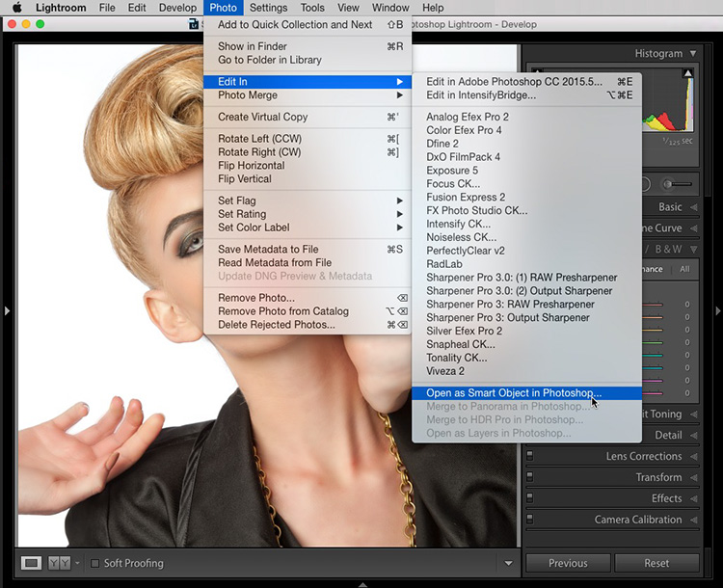The image size is (723, 588).
Task: Open the Help menu
Action: (x=433, y=8)
